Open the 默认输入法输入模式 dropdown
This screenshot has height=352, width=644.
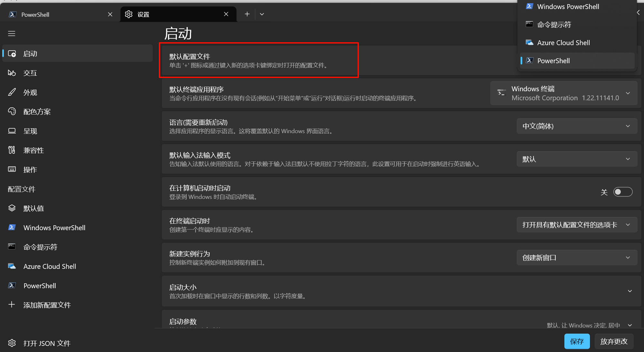[x=577, y=159]
